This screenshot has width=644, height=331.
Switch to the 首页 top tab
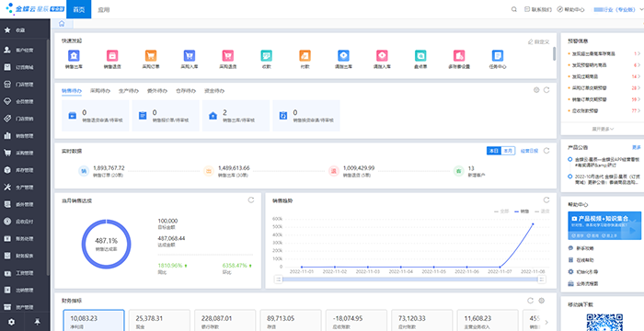coord(79,9)
